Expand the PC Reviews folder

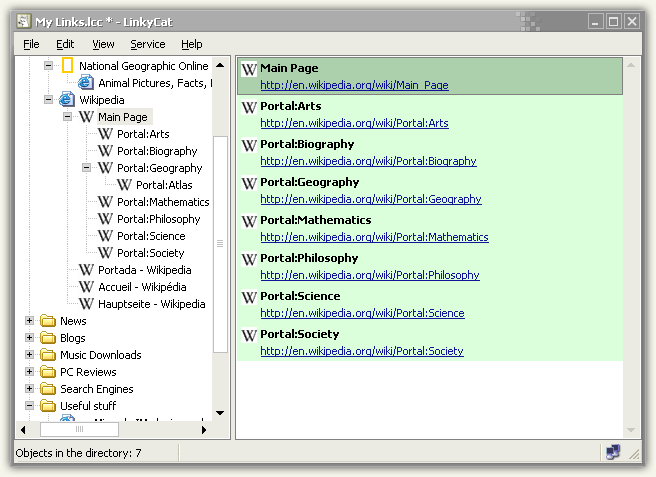(29, 372)
